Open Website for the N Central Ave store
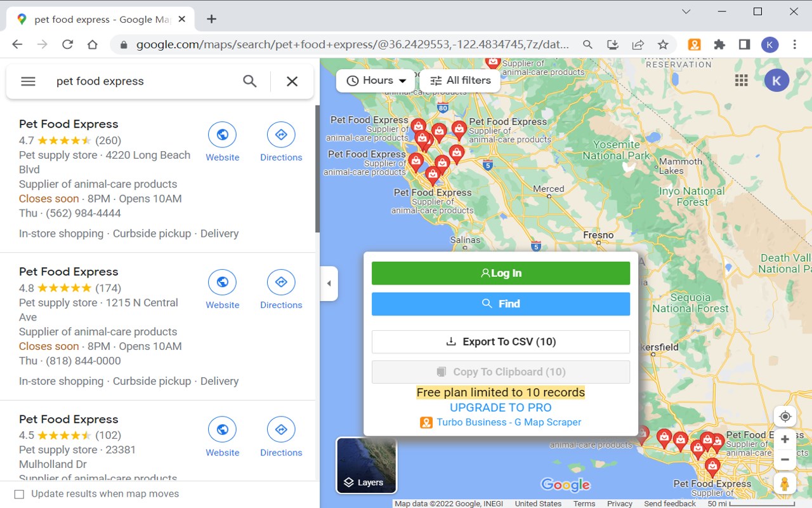Image resolution: width=812 pixels, height=508 pixels. (223, 290)
